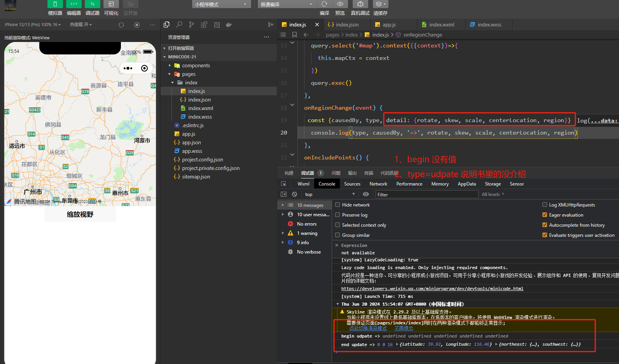
Task: Uncheck Eager evaluation checkbox
Action: [545, 215]
